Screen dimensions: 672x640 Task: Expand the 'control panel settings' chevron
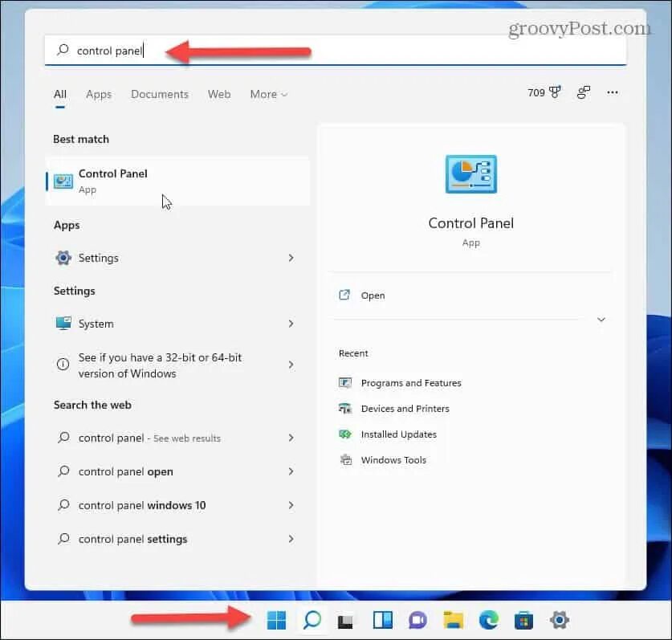pos(291,538)
